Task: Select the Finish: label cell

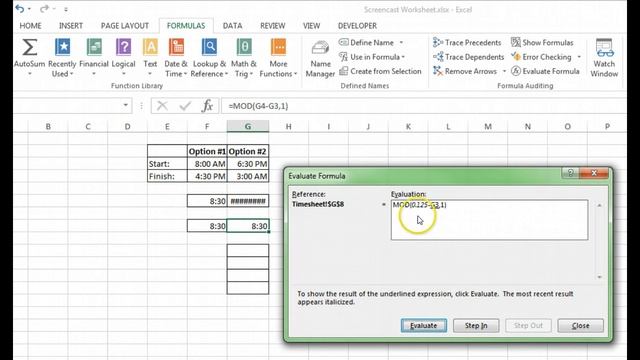Action: click(167, 176)
